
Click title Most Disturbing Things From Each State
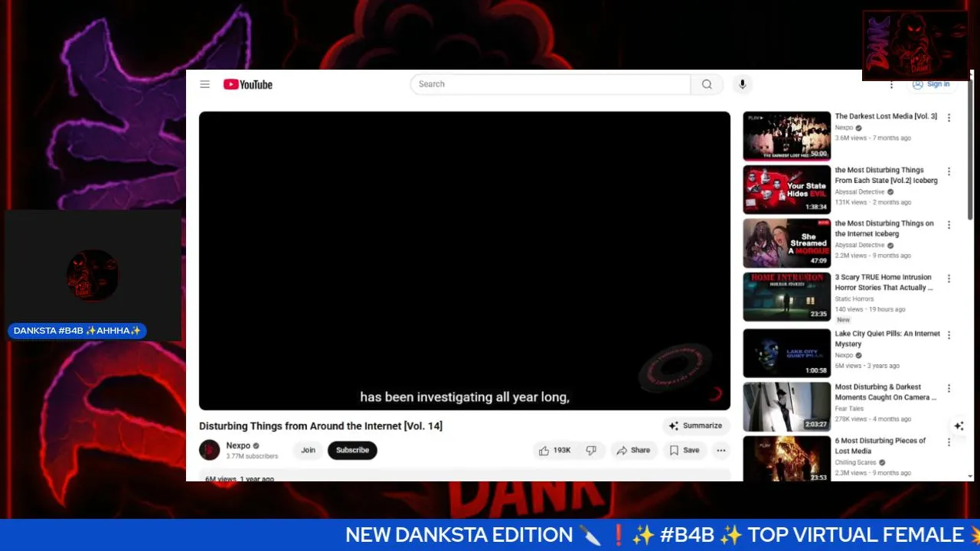(886, 175)
